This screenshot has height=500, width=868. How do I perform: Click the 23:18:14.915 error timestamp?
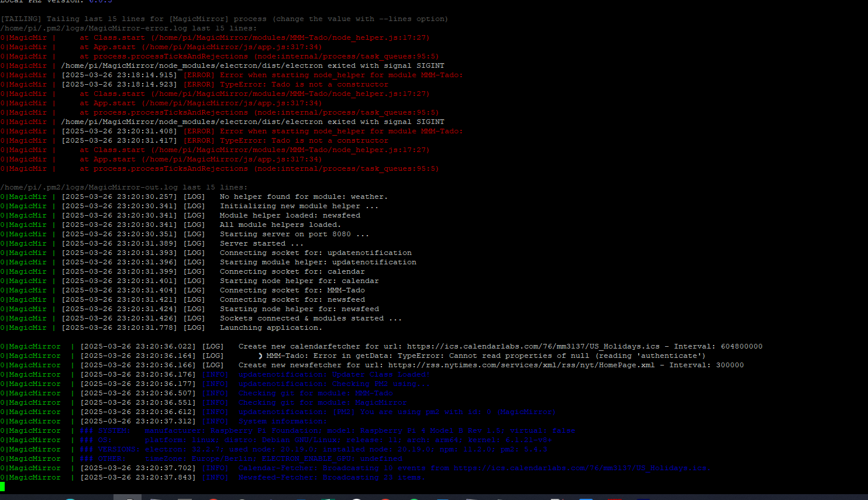[119, 75]
